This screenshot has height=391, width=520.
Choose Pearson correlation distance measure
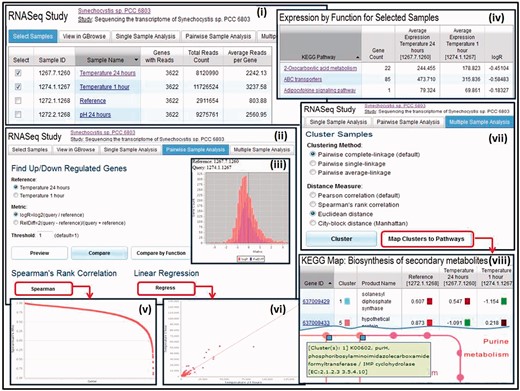pos(313,195)
